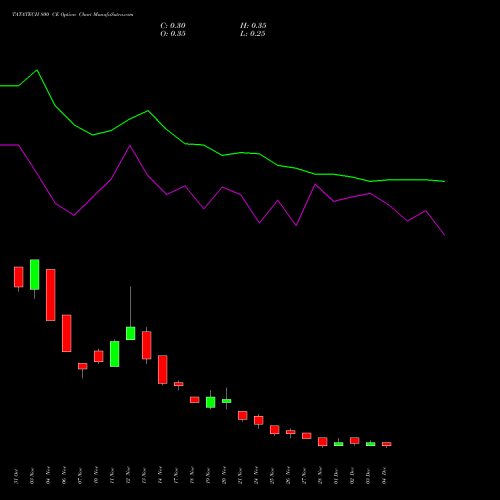This screenshot has height=500, width=500.
Task: Select the 01 Dec date label
Action: click(x=336, y=476)
